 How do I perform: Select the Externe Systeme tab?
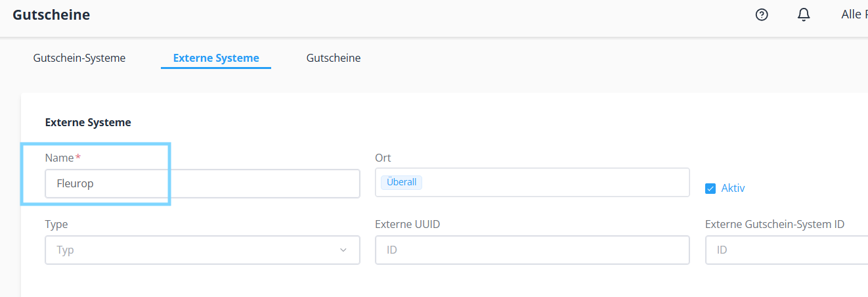[216, 58]
